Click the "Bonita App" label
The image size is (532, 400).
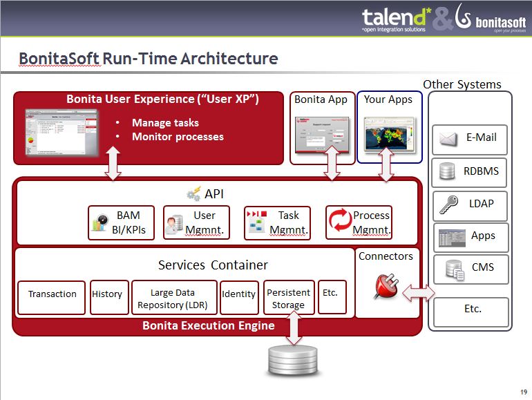(321, 99)
